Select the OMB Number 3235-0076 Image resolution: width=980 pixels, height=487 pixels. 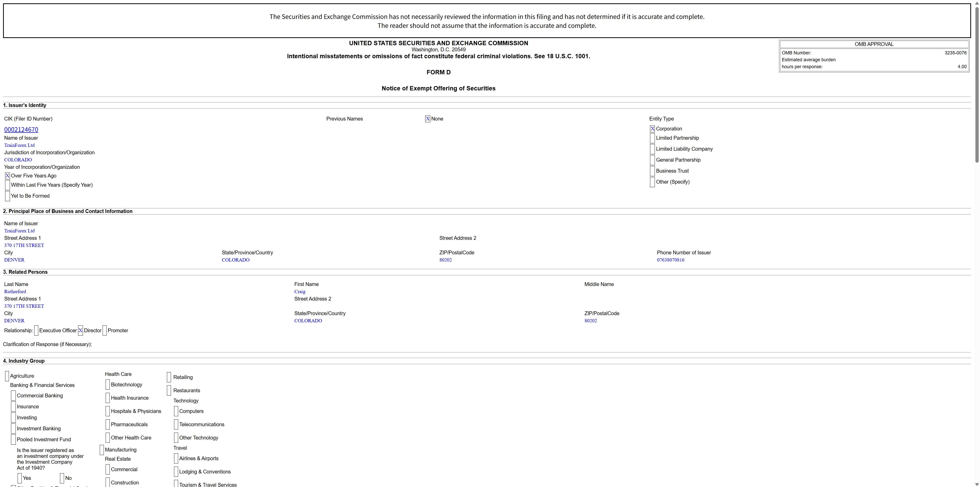pyautogui.click(x=955, y=53)
